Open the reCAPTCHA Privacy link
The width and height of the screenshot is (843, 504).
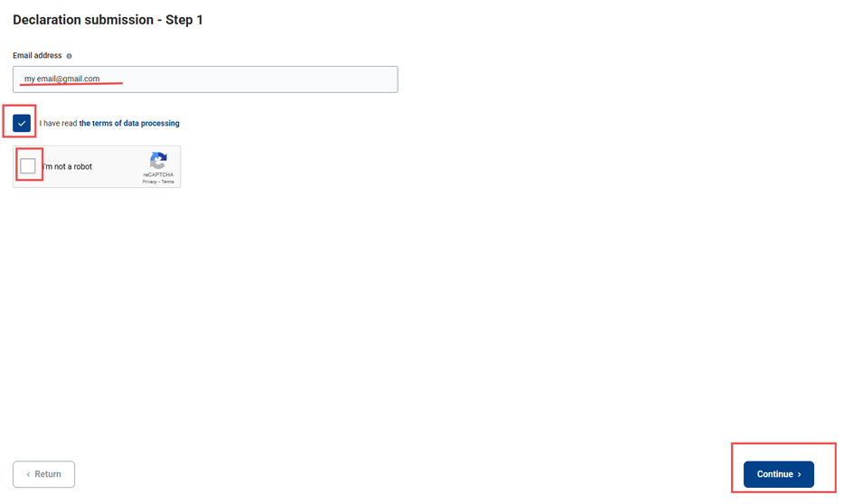point(149,182)
